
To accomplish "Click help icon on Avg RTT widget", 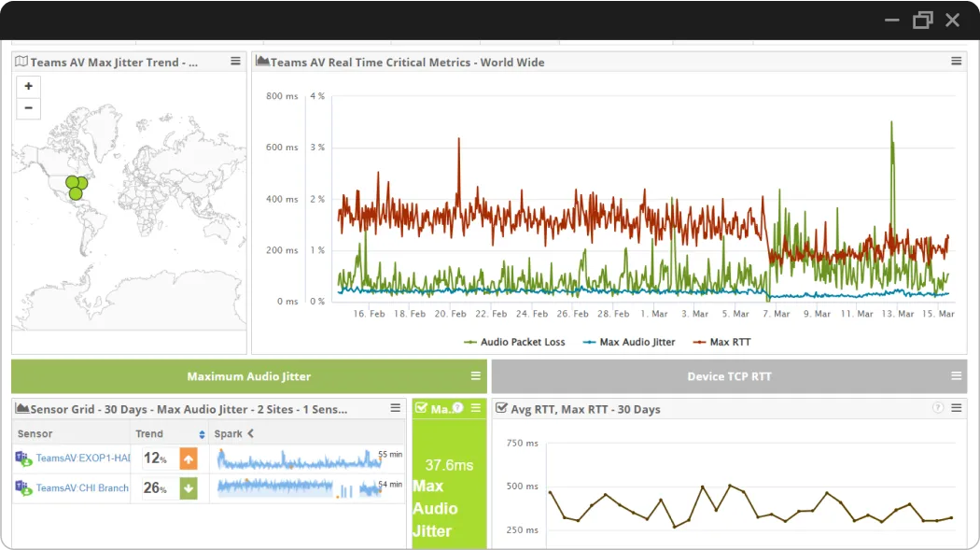I will 937,408.
